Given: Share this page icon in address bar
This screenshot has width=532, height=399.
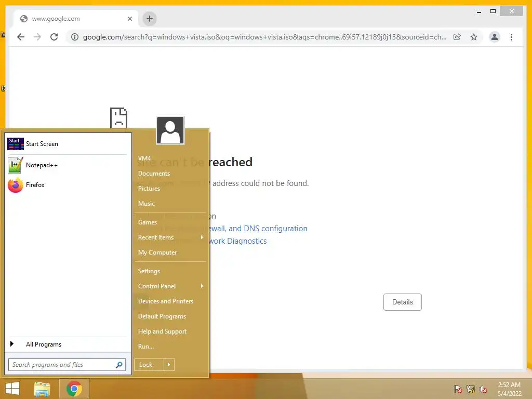Looking at the screenshot, I should 457,37.
